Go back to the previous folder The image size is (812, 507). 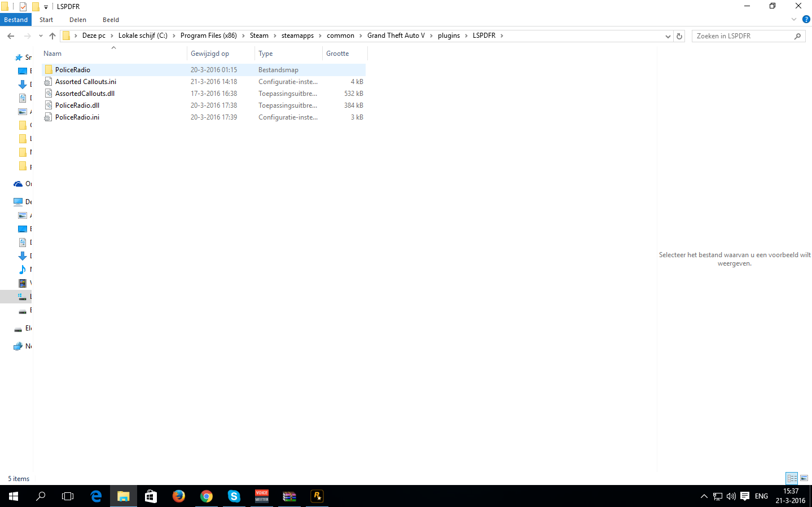(11, 36)
